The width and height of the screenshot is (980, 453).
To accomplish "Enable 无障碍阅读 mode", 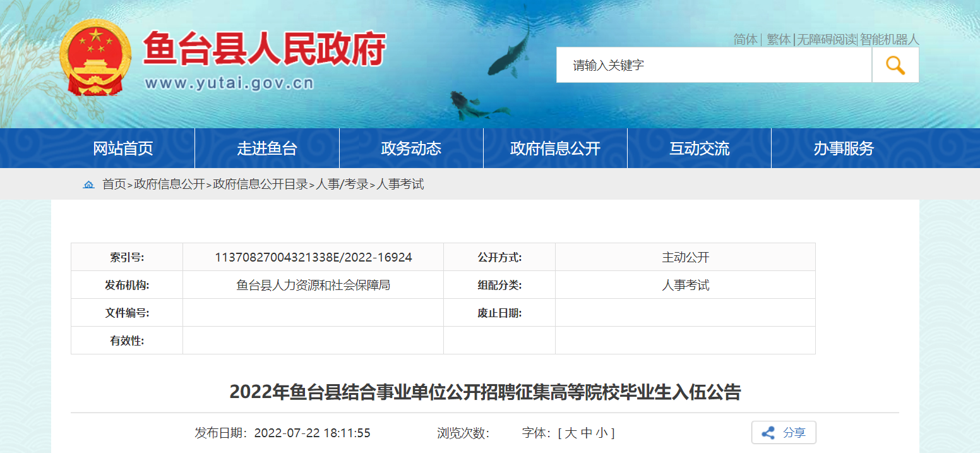I will (x=826, y=39).
